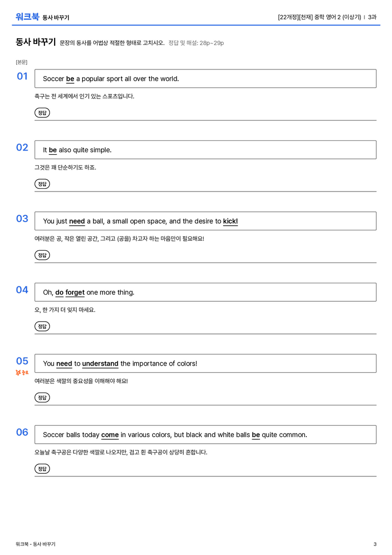Click underlined word 'kick!' in question 03
392x555 pixels.
[x=230, y=221]
